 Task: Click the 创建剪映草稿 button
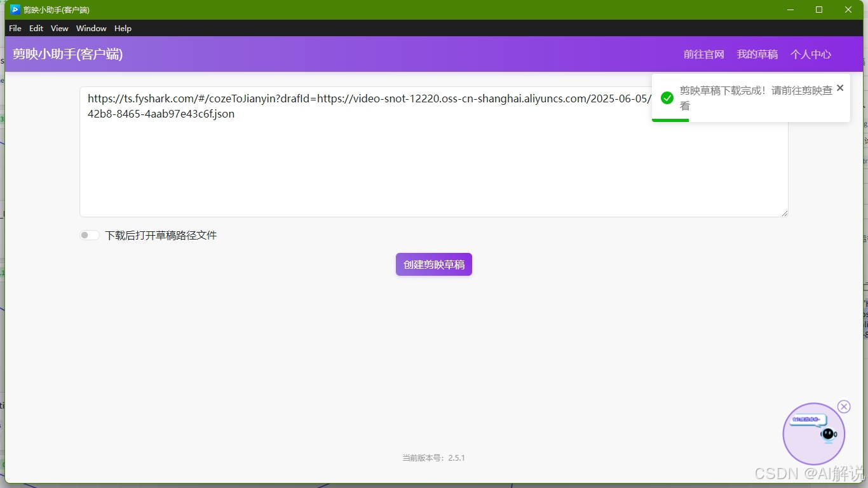point(434,264)
